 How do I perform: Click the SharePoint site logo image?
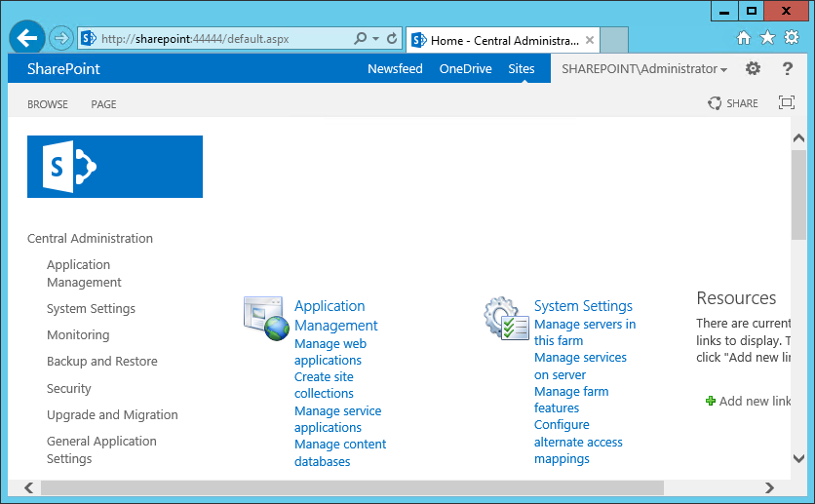coord(115,167)
